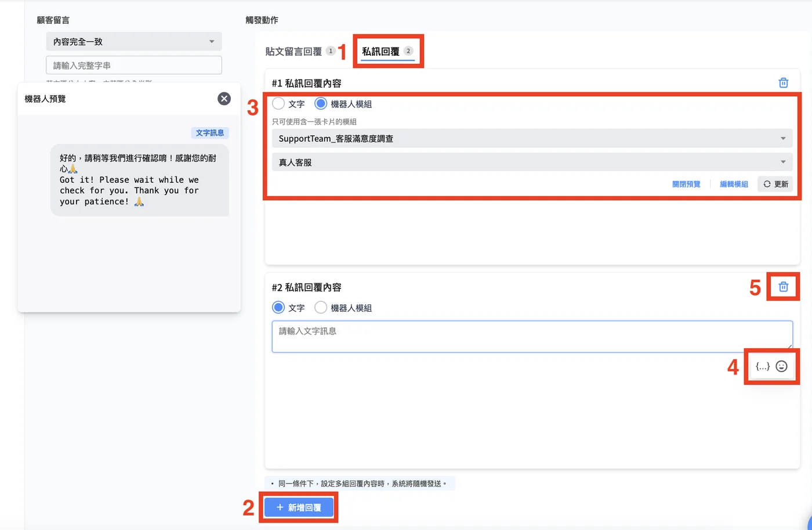Switch to the 貼文留言回覆 tab
Image resolution: width=812 pixels, height=530 pixels.
293,51
